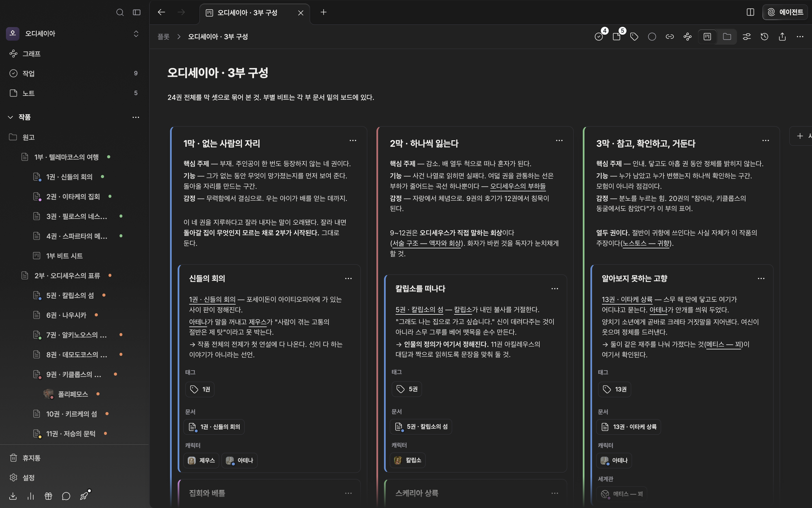This screenshot has height=508, width=812.
Task: Open 설정 settings
Action: [x=74, y=478]
